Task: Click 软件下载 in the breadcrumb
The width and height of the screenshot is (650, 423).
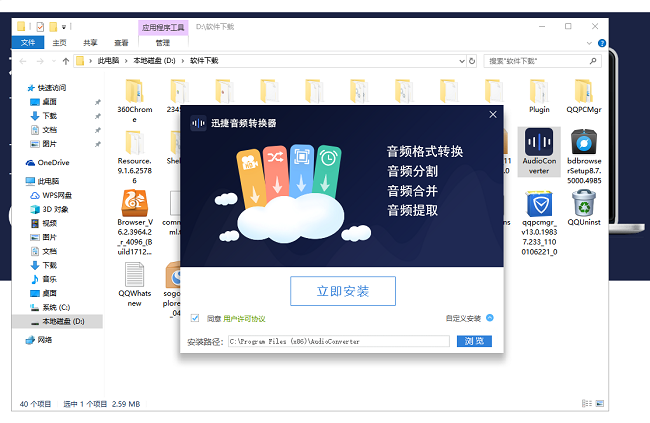Action: tap(204, 61)
